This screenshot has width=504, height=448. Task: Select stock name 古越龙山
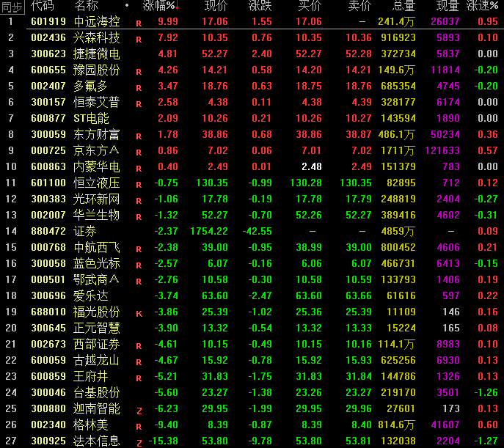pos(97,360)
